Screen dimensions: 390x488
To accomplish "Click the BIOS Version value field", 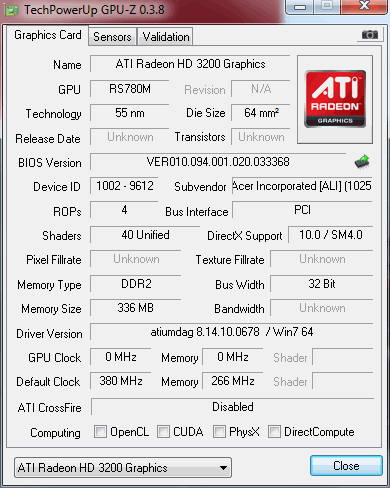I will pyautogui.click(x=218, y=162).
